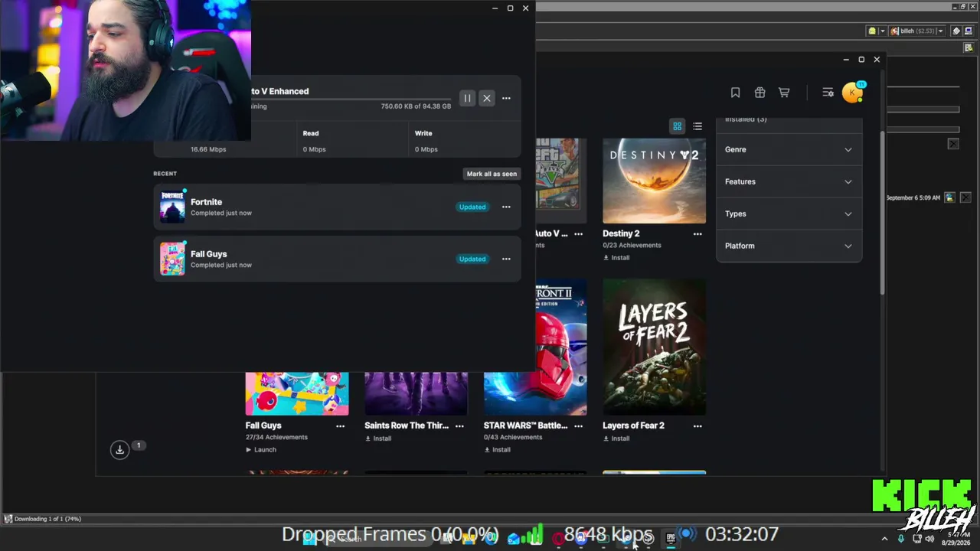Screen dimensions: 980x551
Task: Switch library to grid view
Action: coord(677,126)
